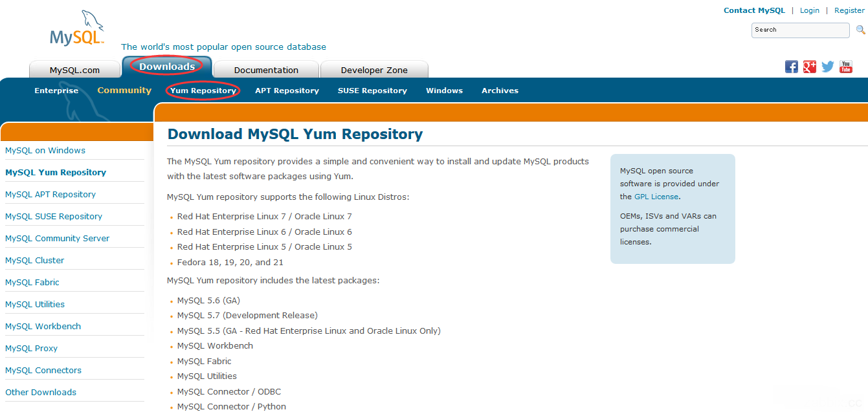This screenshot has width=868, height=412.
Task: Select the MySQL.com tab
Action: [x=74, y=69]
